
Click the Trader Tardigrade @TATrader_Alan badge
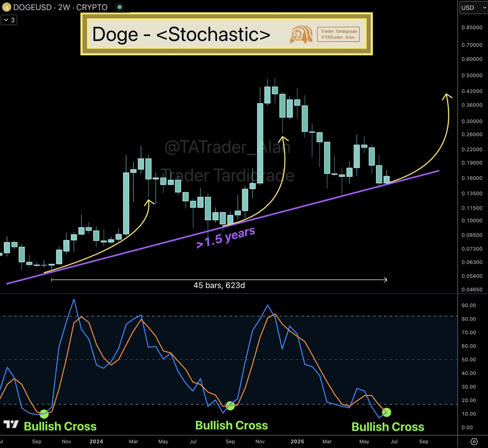click(339, 34)
